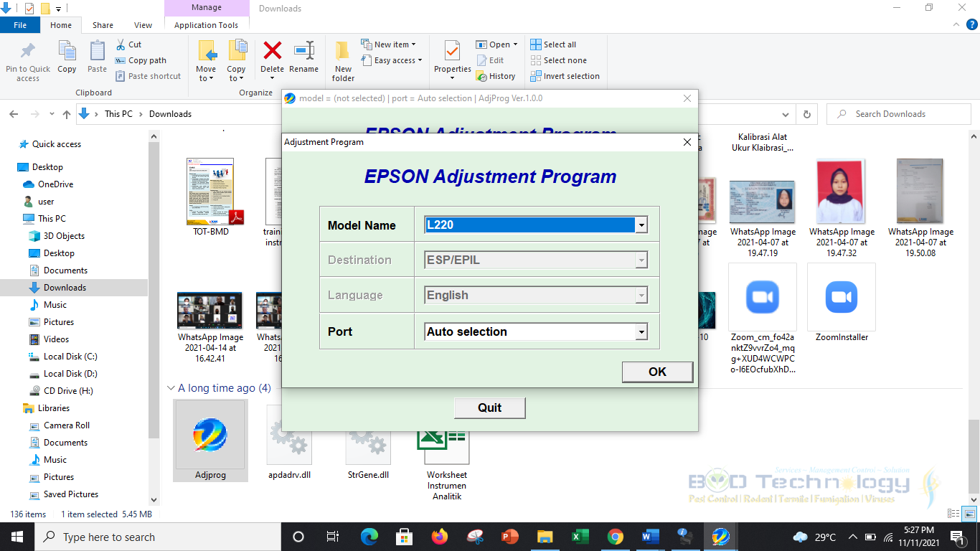Click Select none in ribbon
980x551 pixels.
pyautogui.click(x=558, y=60)
